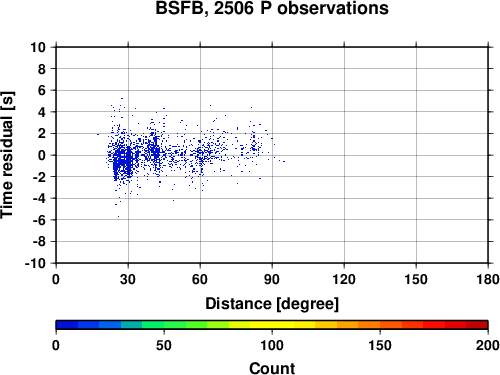This screenshot has height=375, width=500.
Task: Click the Count colorbar label
Action: click(x=272, y=368)
